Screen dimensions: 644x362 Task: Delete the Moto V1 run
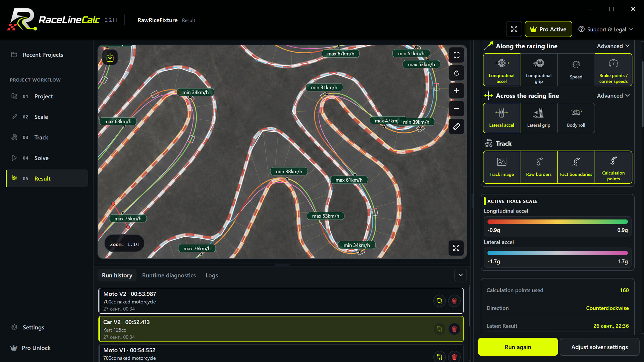point(454,357)
